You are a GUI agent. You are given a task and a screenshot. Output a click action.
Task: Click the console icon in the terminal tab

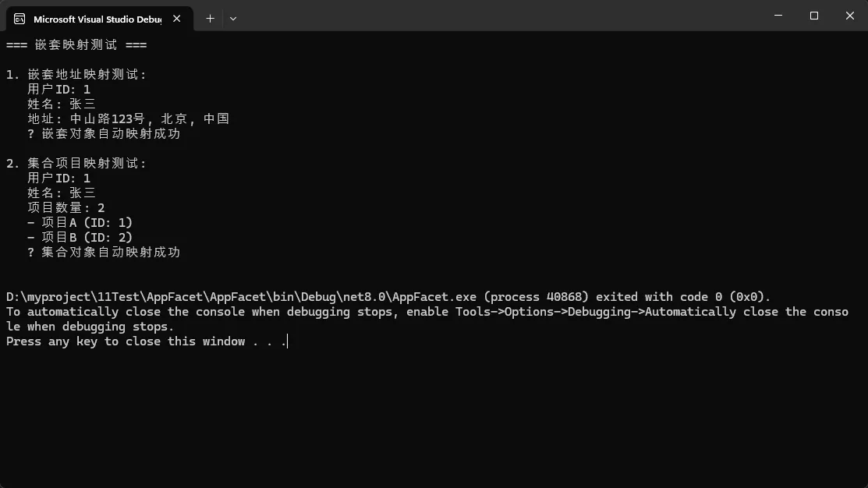click(x=19, y=18)
